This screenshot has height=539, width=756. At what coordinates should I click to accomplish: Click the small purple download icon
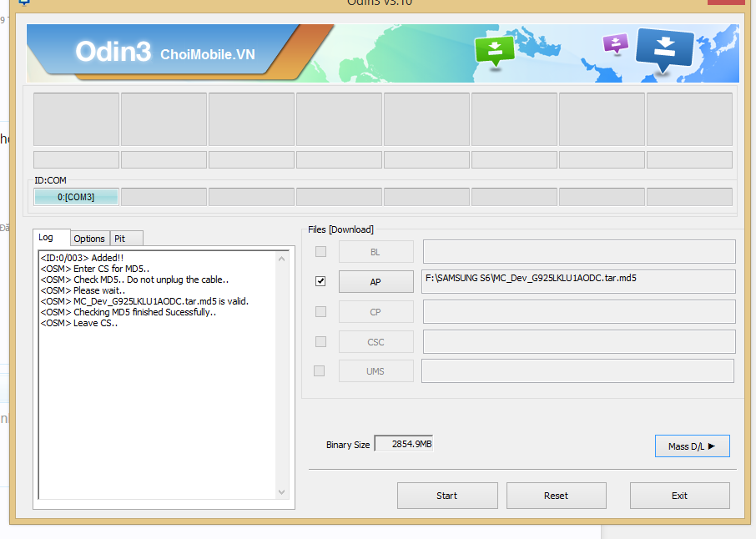coord(615,42)
